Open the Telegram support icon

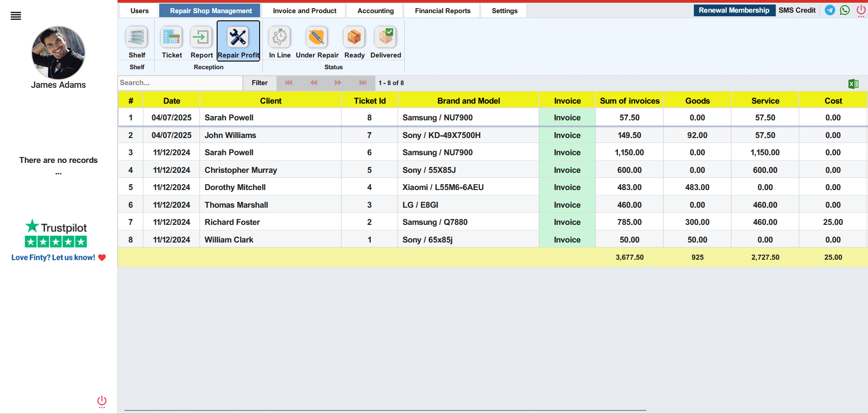(830, 10)
